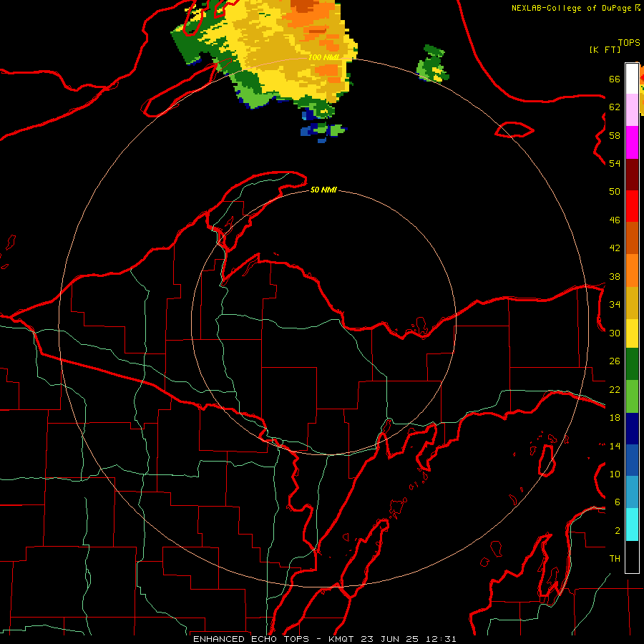This screenshot has width=644, height=644.
Task: Click the navy 18 kft legend swatch
Action: 632,429
